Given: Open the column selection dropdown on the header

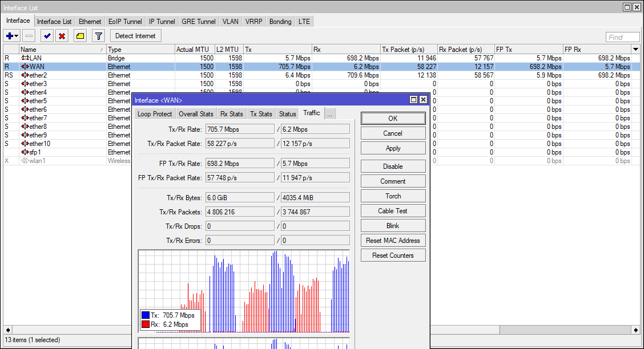Looking at the screenshot, I should [x=635, y=49].
